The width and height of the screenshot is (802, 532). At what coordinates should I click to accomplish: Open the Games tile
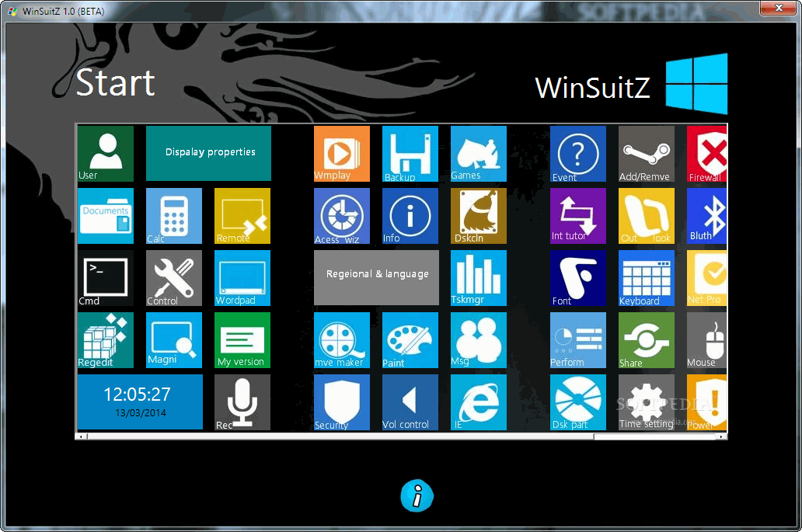(479, 153)
